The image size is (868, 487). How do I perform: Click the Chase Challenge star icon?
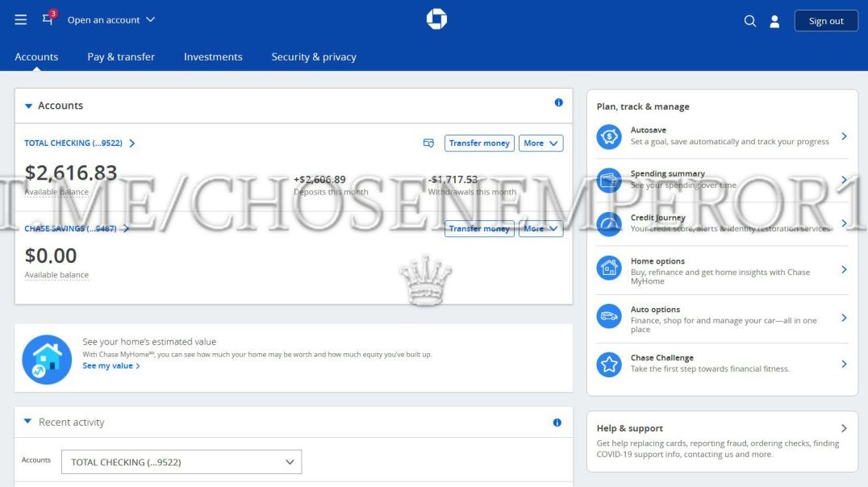609,364
